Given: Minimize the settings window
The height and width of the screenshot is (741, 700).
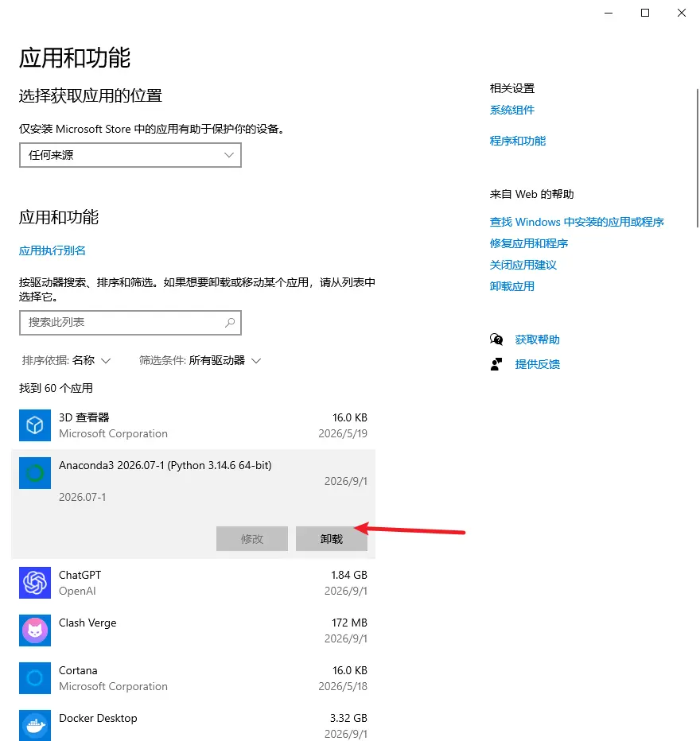Looking at the screenshot, I should pos(609,13).
